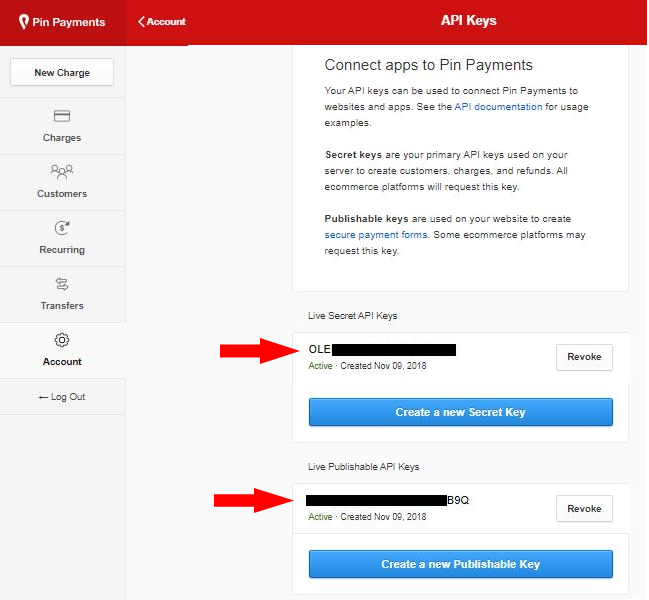The width and height of the screenshot is (649, 600).
Task: Click the Live Publishable API Keys heading
Action: 363,467
